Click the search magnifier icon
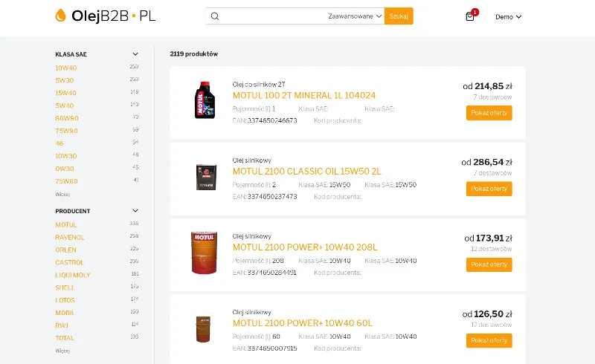Viewport: 595px width, 364px height. click(215, 16)
